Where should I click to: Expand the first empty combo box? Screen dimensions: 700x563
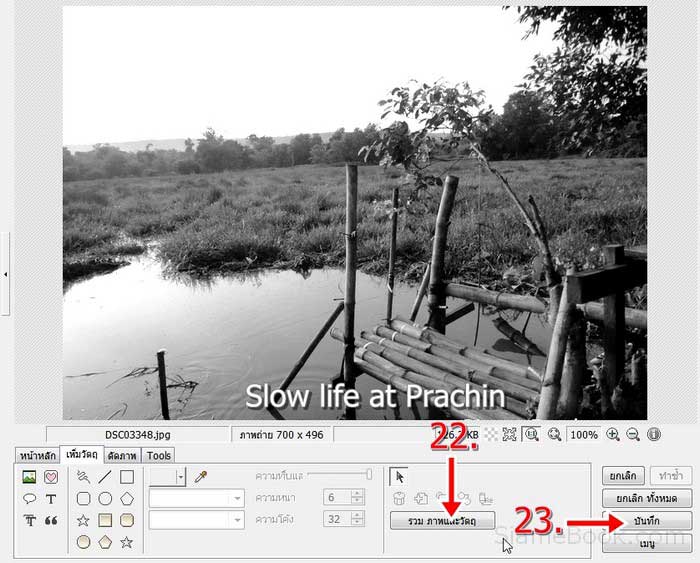(196, 498)
